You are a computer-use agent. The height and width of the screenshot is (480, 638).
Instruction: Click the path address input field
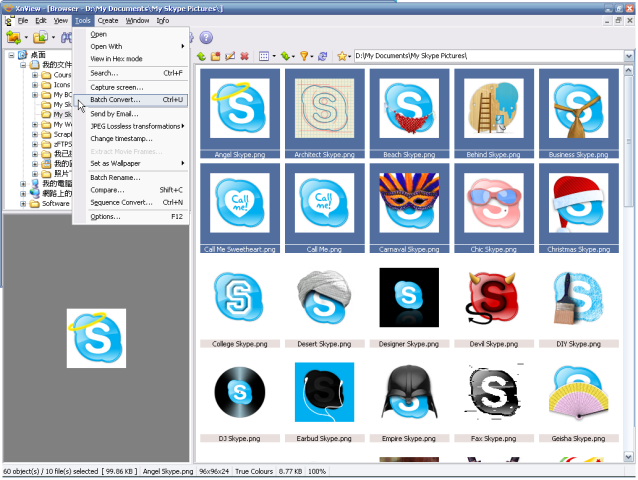[489, 56]
